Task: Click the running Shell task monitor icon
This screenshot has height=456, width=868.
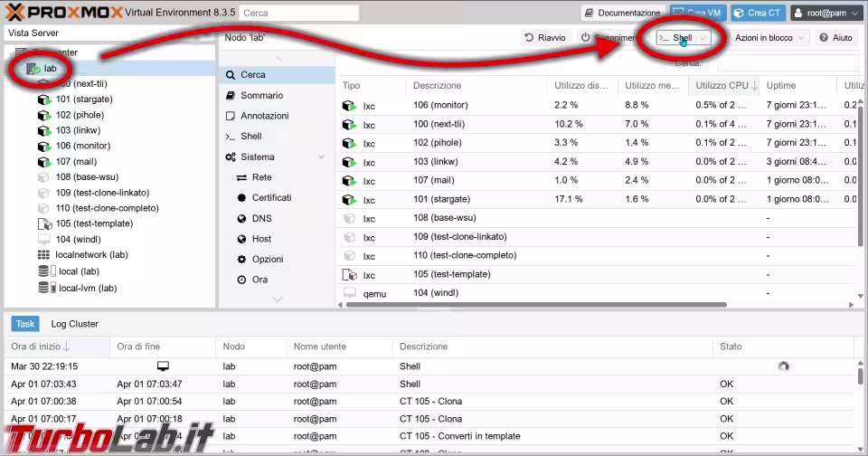Action: click(163, 366)
